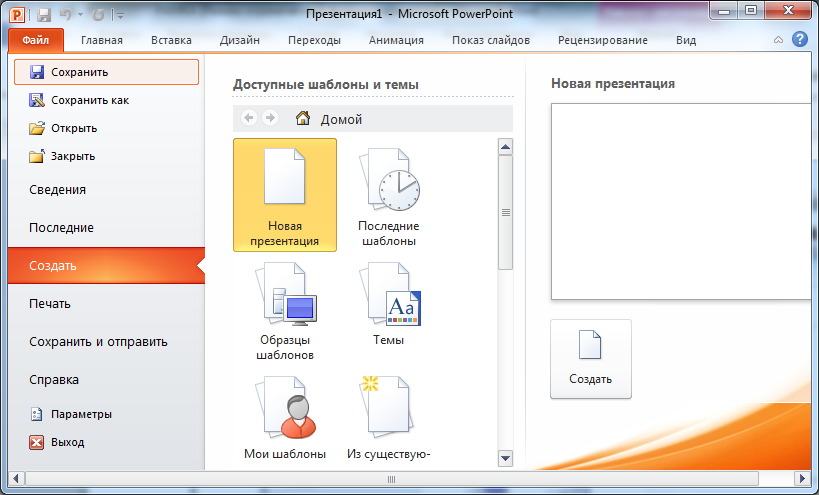Click the Домой breadcrumb text
The width and height of the screenshot is (819, 495).
[x=341, y=120]
